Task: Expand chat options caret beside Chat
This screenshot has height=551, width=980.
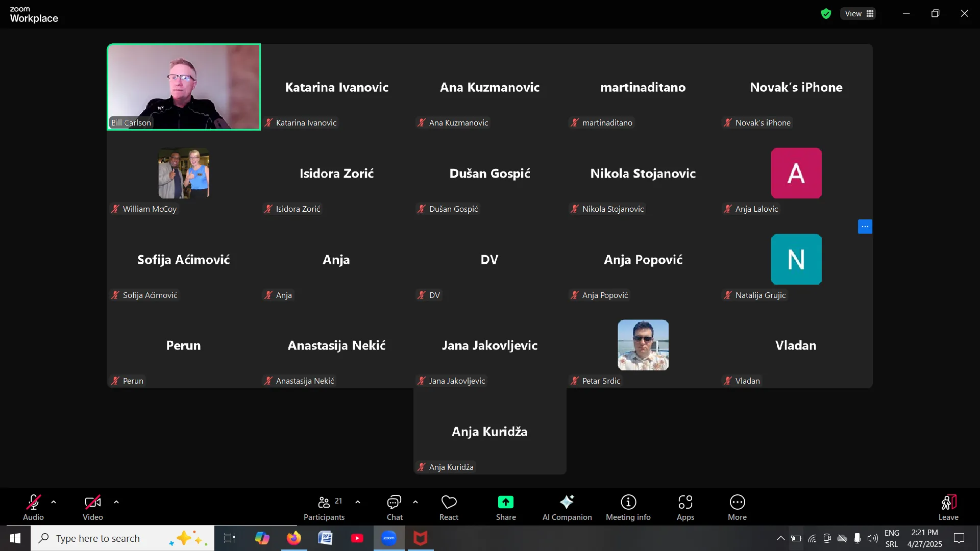Action: [415, 502]
